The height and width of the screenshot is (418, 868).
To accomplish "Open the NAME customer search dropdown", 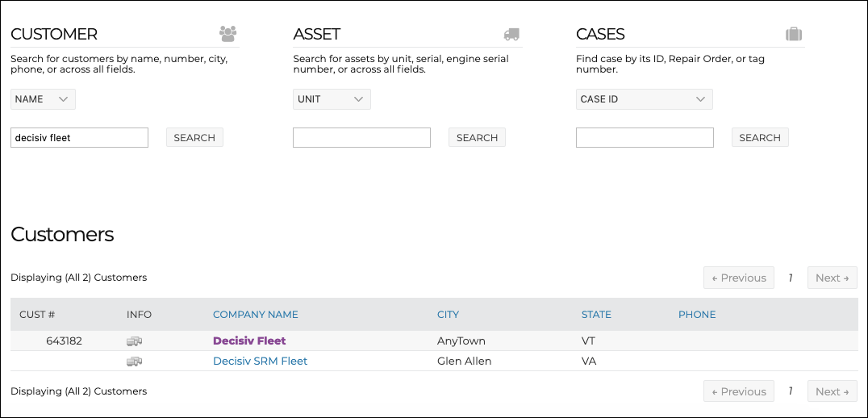I will (43, 99).
